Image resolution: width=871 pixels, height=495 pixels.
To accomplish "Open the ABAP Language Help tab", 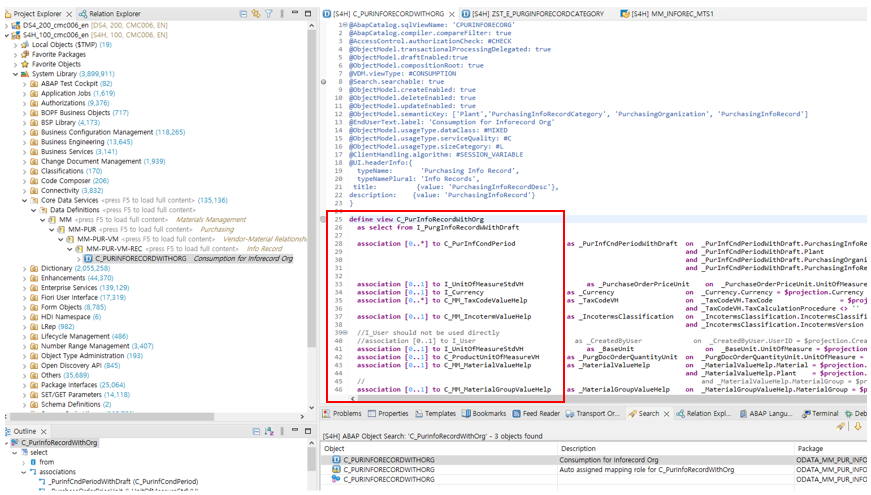I will click(x=768, y=414).
